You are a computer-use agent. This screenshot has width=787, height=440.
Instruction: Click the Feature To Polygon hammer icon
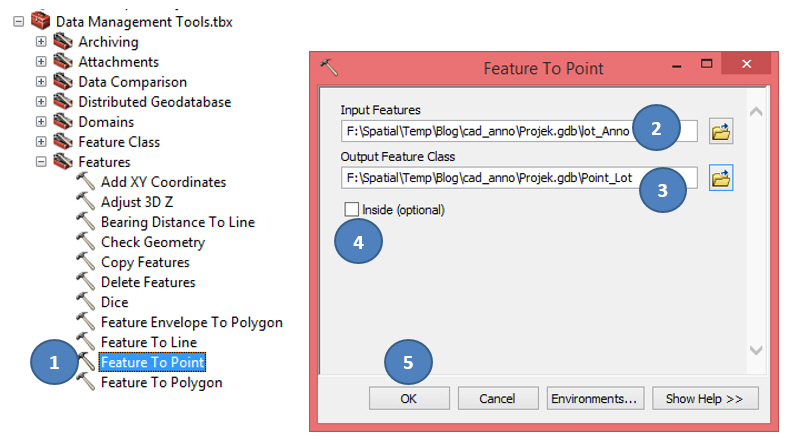[x=86, y=382]
